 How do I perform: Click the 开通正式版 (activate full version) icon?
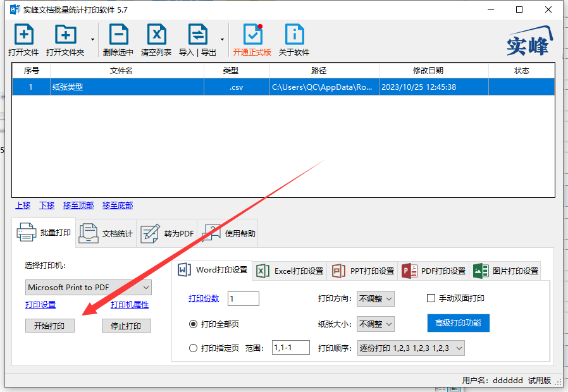click(x=252, y=34)
